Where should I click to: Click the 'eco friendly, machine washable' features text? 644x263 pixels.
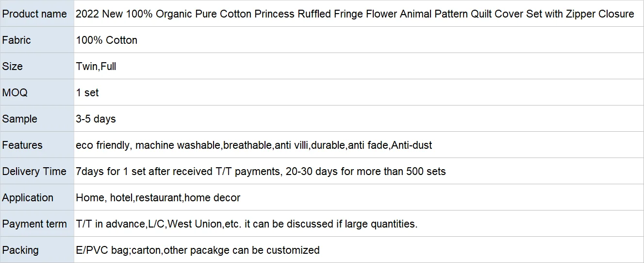tap(254, 145)
